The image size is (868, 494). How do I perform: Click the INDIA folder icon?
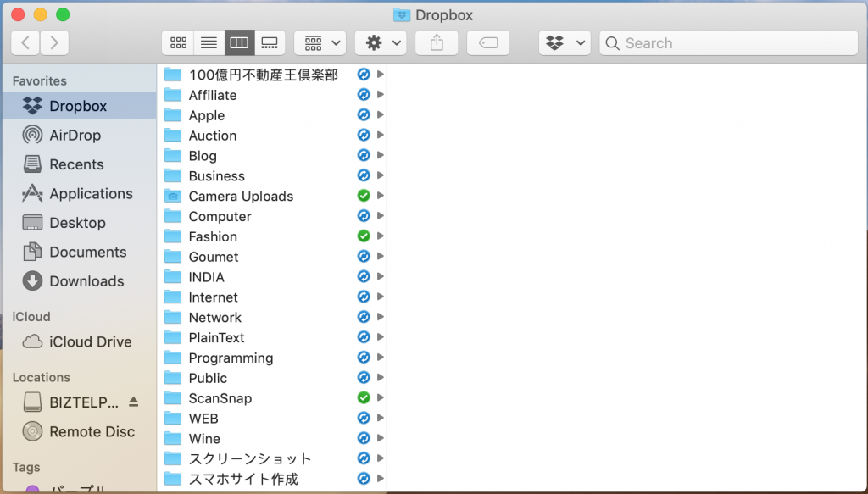coord(173,276)
